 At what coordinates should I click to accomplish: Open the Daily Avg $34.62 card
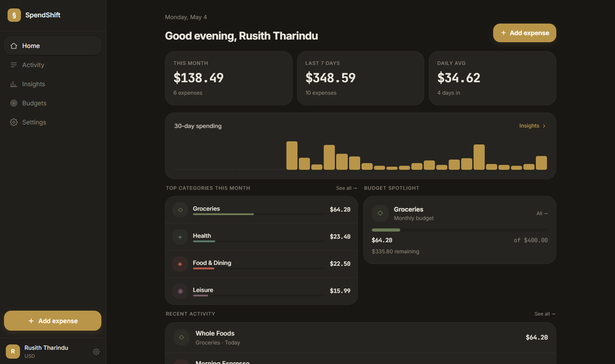coord(492,78)
